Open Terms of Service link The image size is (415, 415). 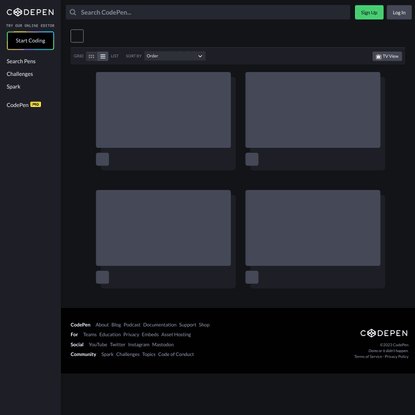[368, 356]
